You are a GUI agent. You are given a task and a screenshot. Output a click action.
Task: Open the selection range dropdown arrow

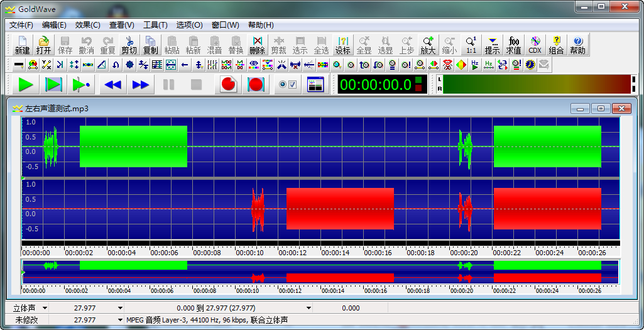[x=308, y=308]
